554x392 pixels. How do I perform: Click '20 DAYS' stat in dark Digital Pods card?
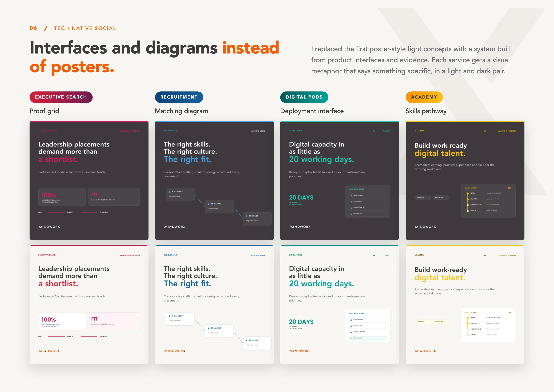(301, 198)
